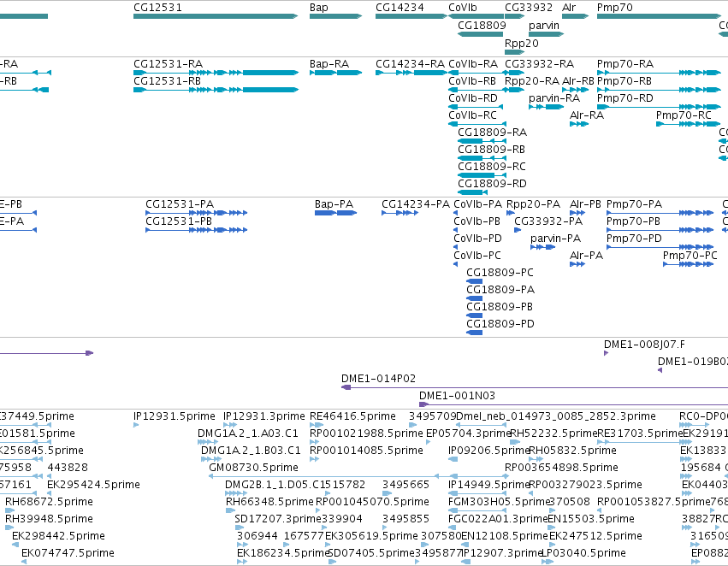Select protein Pmp70-PA
The image size is (728, 566).
coord(634,204)
